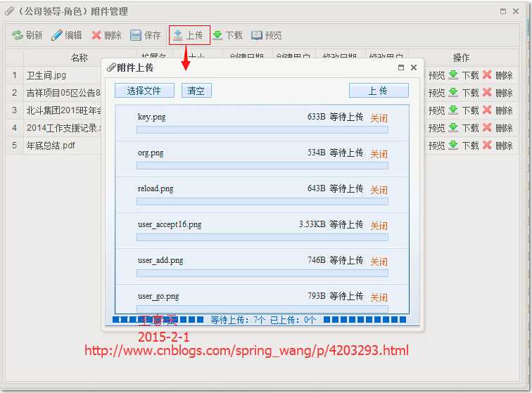Click the org.png upload progress bar
The height and width of the screenshot is (393, 532).
(262, 165)
